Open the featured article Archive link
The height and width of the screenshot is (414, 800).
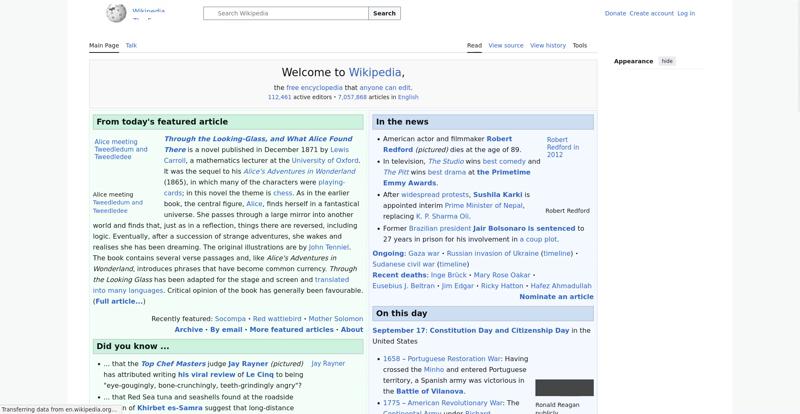coord(189,330)
